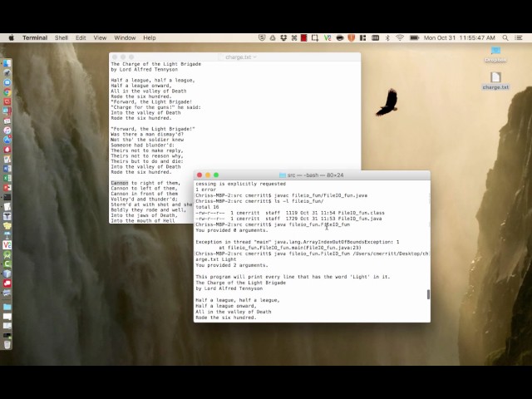Click FileIO_fun.class listing row in Terminal
The width and height of the screenshot is (532, 399).
[290, 213]
